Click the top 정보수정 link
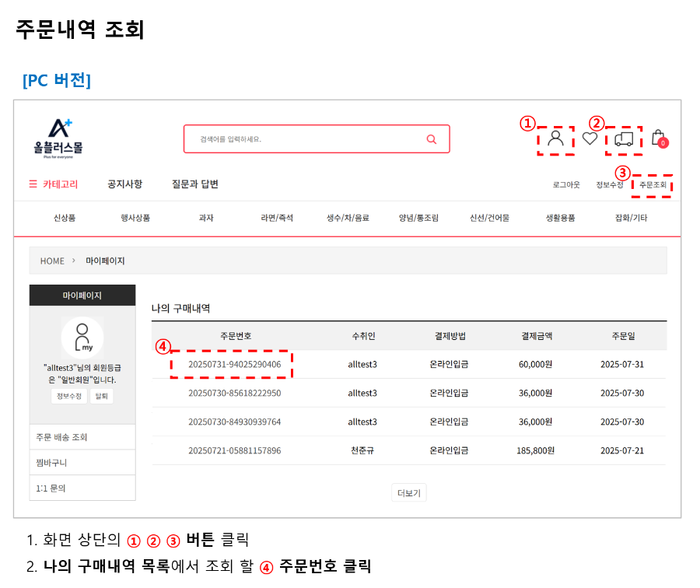700x588 pixels. 609,185
